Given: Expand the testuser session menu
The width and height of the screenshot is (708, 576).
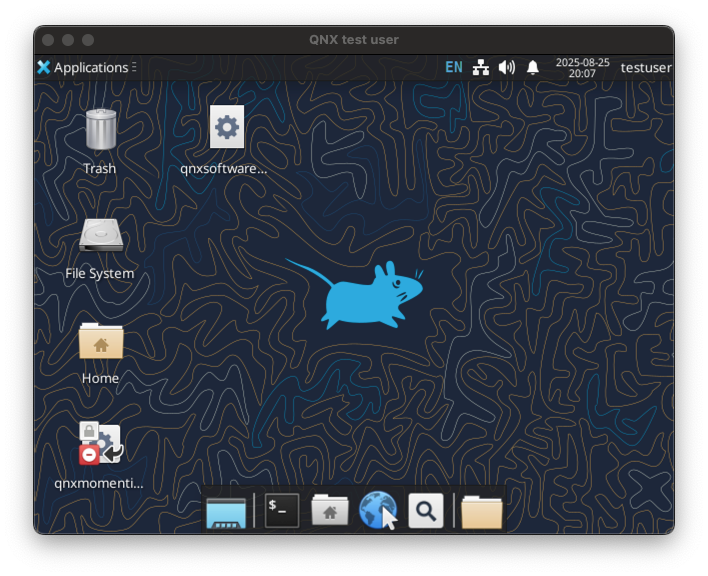Looking at the screenshot, I should click(x=645, y=67).
